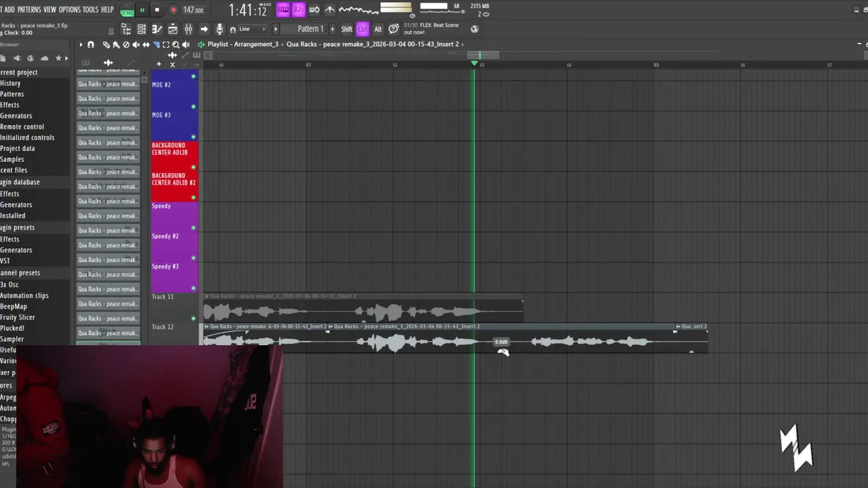
Task: Open the playlist options menu arrow
Action: pos(81,45)
